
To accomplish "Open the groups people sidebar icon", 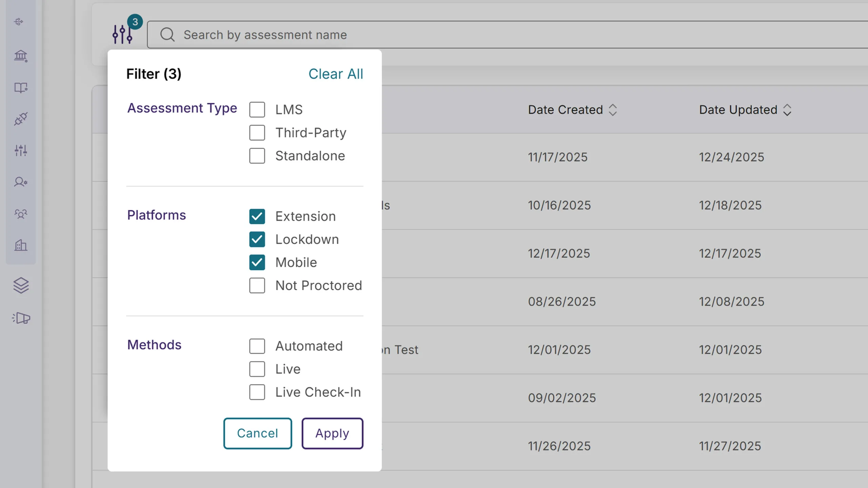I will coord(21,213).
